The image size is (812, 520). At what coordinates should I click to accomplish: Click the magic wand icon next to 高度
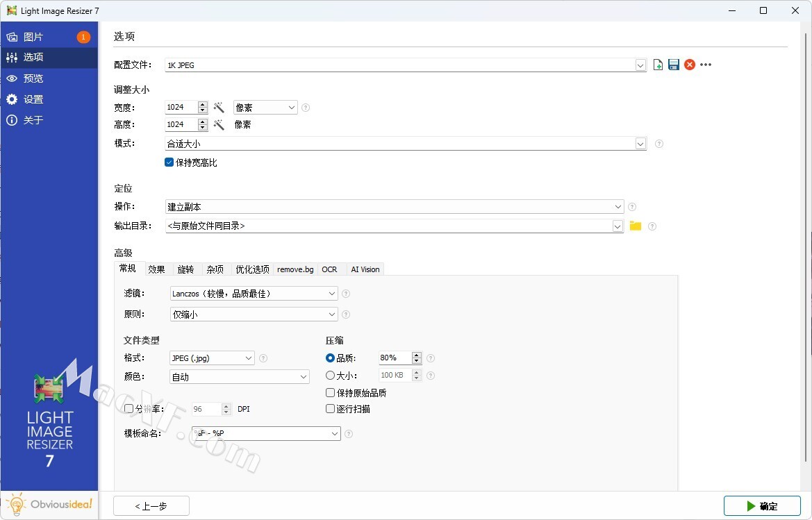click(219, 125)
